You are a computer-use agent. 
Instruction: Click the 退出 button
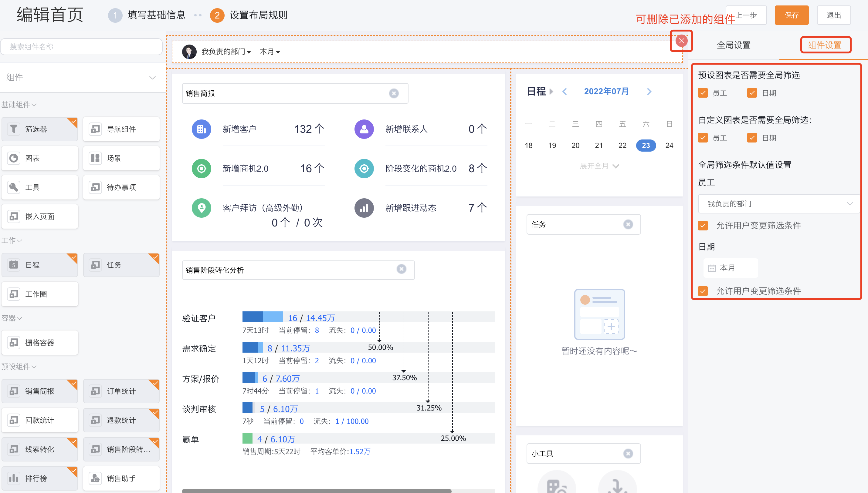tap(833, 15)
